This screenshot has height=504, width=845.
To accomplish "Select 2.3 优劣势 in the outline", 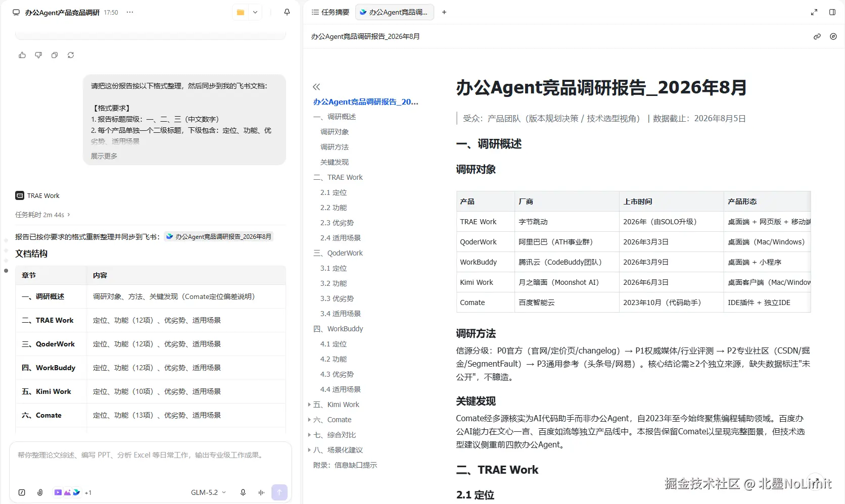I will coord(337,223).
